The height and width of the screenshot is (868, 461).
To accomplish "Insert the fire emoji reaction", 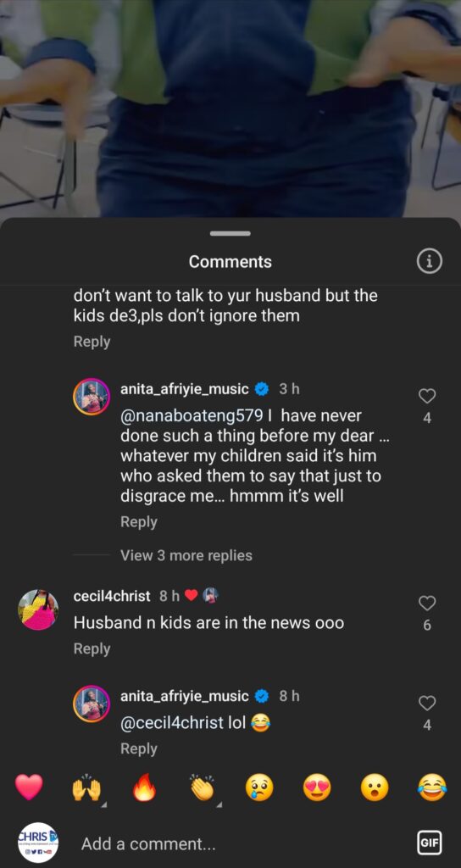I will pos(144,787).
